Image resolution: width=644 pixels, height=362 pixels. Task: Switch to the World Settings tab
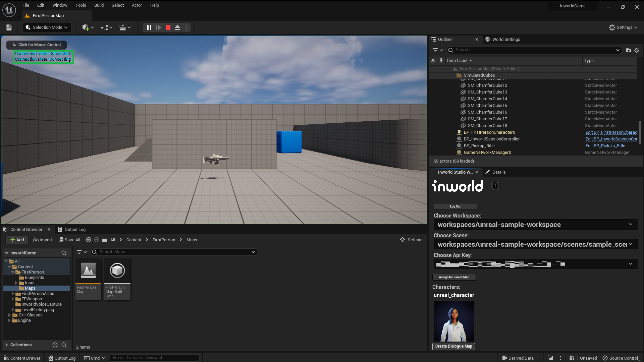[x=503, y=40]
